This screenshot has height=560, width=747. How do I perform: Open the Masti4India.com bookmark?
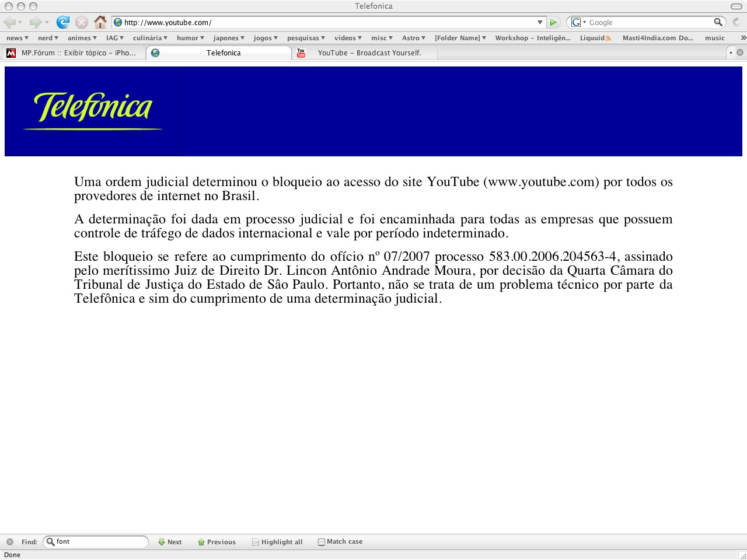pyautogui.click(x=658, y=38)
